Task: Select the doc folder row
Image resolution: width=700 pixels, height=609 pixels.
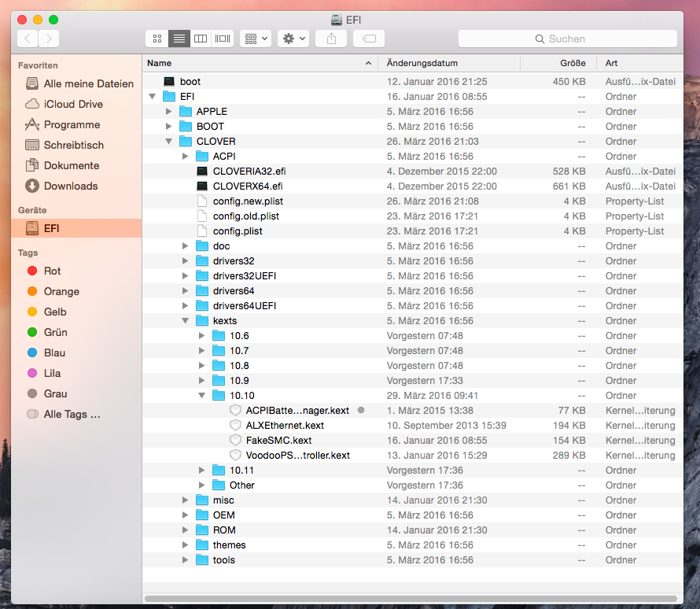Action: tap(413, 246)
